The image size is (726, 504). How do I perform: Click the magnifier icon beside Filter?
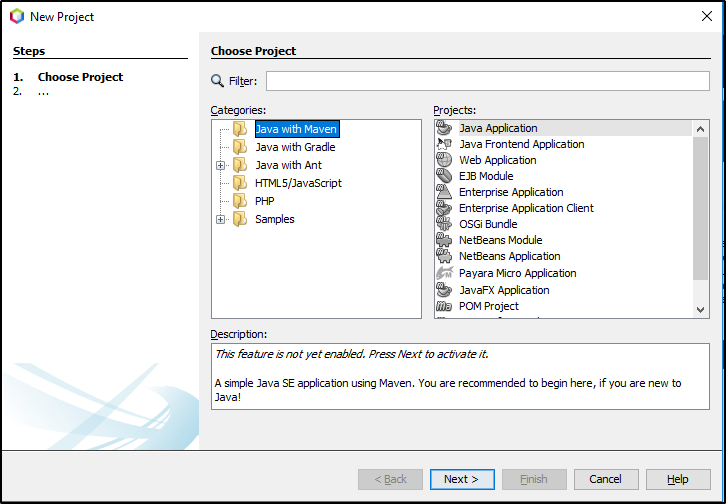click(217, 81)
